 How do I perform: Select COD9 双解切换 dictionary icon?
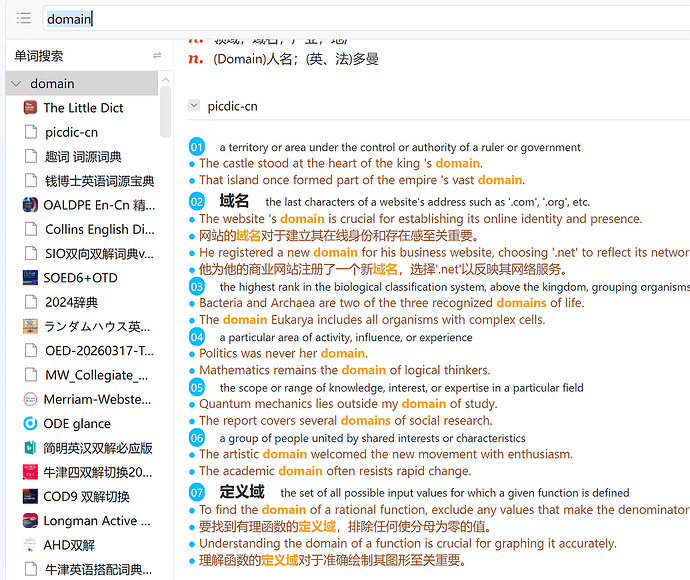(x=30, y=497)
